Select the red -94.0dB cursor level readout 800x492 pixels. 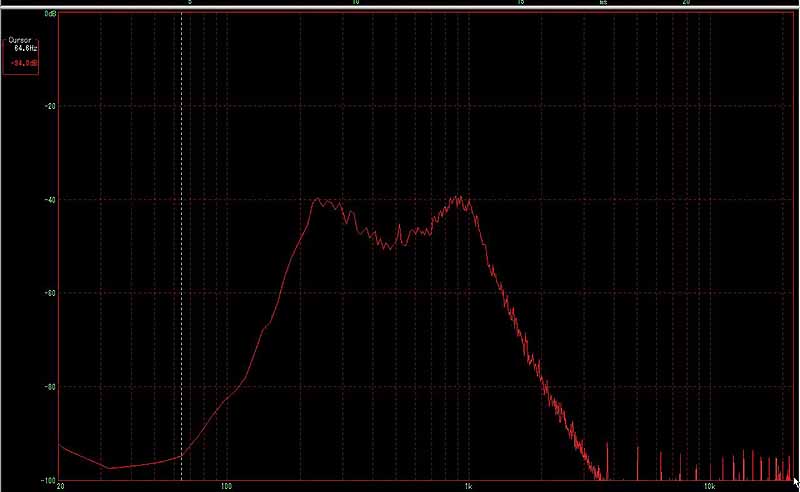(24, 62)
